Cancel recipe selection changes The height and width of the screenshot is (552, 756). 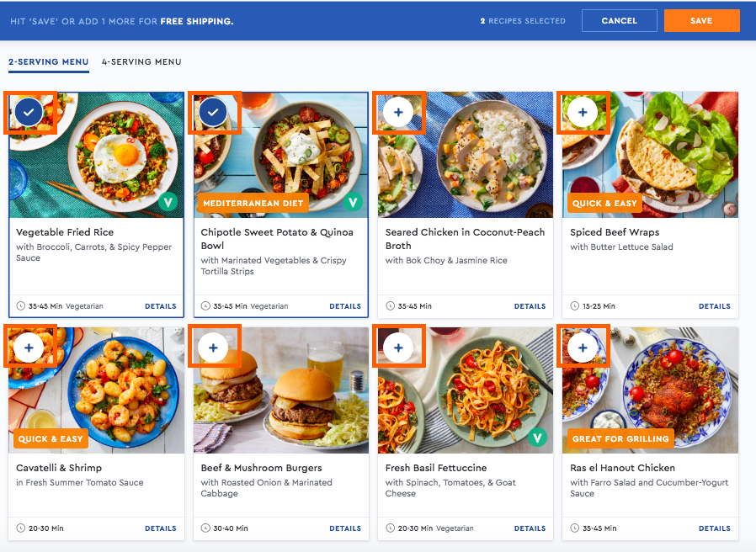tap(619, 21)
